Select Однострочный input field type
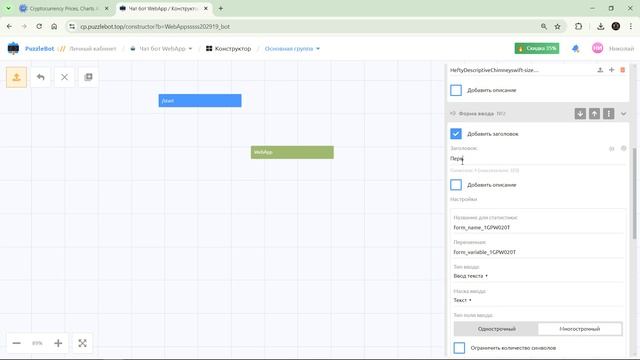The height and width of the screenshot is (360, 640). [496, 329]
